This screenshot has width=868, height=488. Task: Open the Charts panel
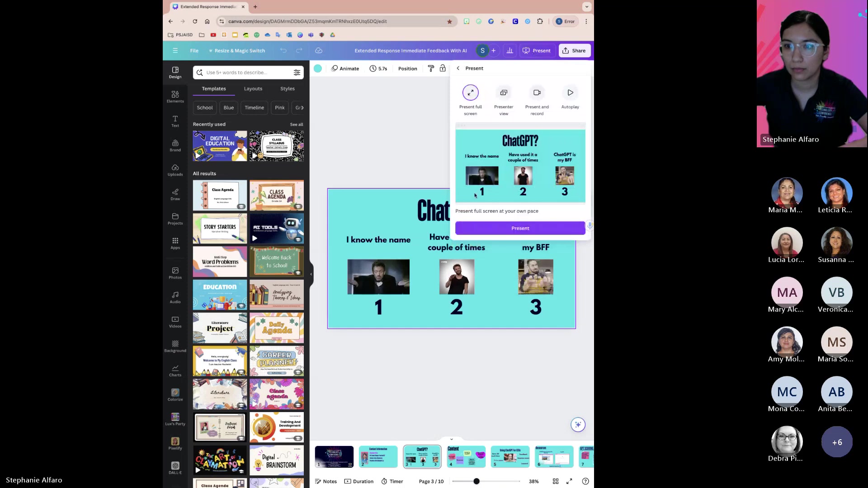[x=175, y=371]
